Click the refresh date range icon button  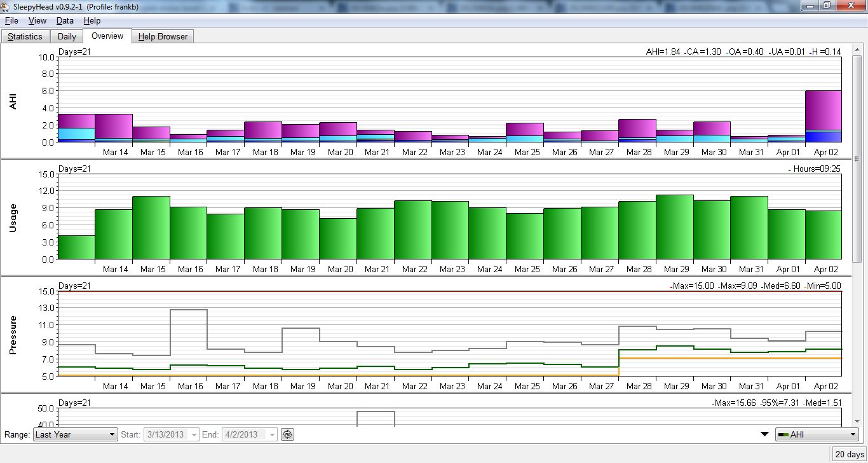click(x=288, y=434)
